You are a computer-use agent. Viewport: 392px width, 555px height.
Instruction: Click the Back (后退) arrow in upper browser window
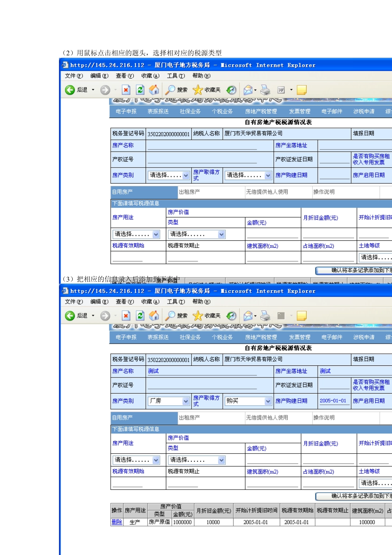tap(70, 90)
